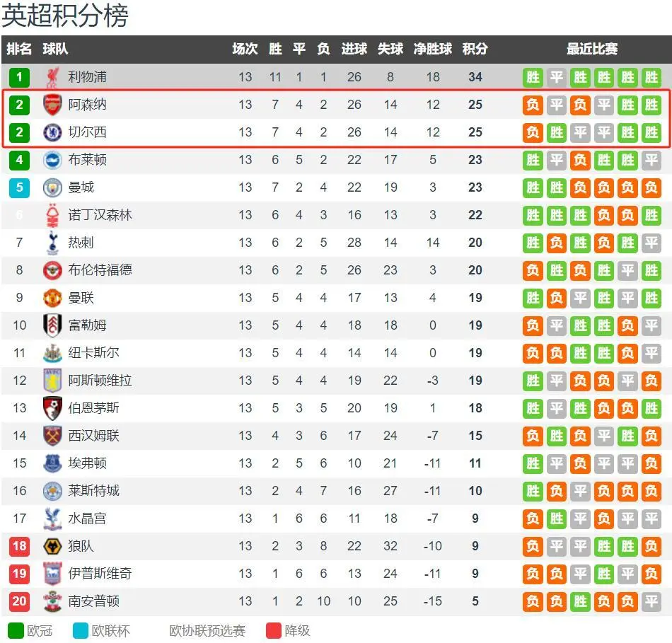Open the 阿斯顿维拉 team name link
This screenshot has width=672, height=643.
(100, 381)
